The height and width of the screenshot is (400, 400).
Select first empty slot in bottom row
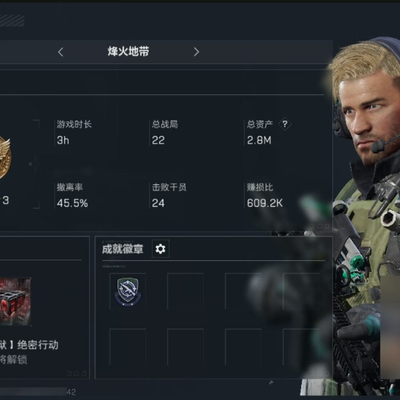127,347
